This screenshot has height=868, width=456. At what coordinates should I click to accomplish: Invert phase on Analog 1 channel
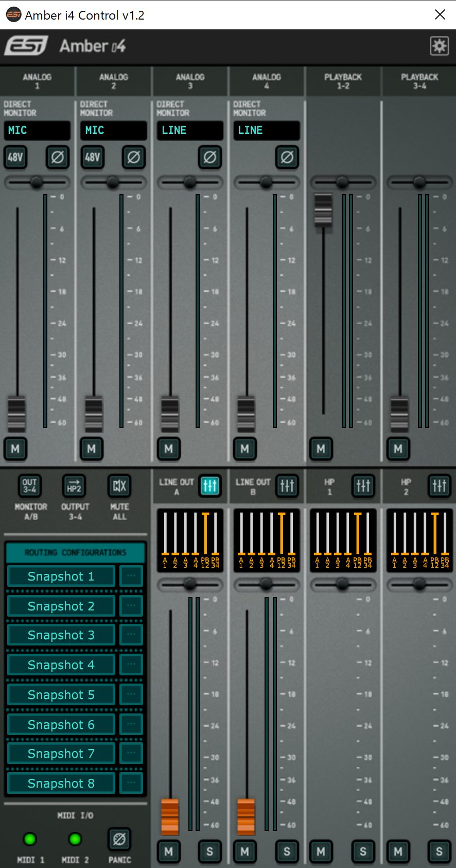tap(58, 157)
